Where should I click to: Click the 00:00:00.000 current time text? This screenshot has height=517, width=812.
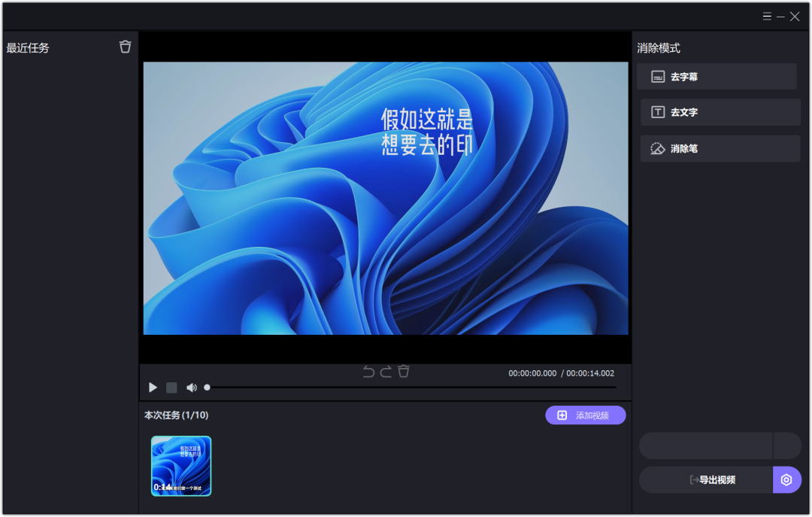tap(532, 373)
